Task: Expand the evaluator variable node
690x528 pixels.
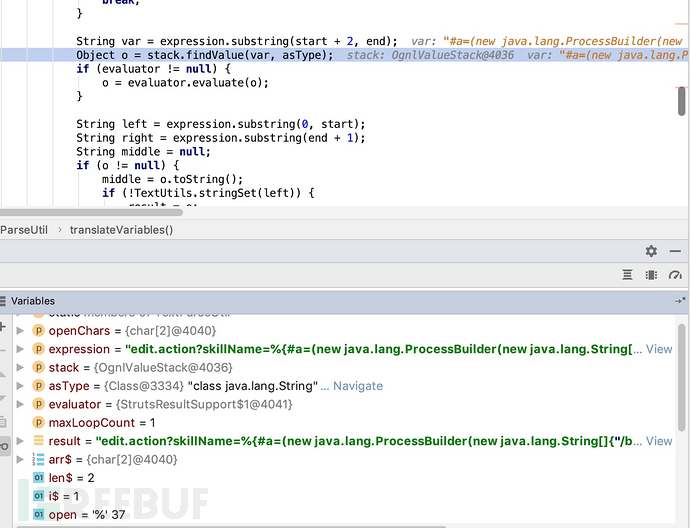Action: 20,404
